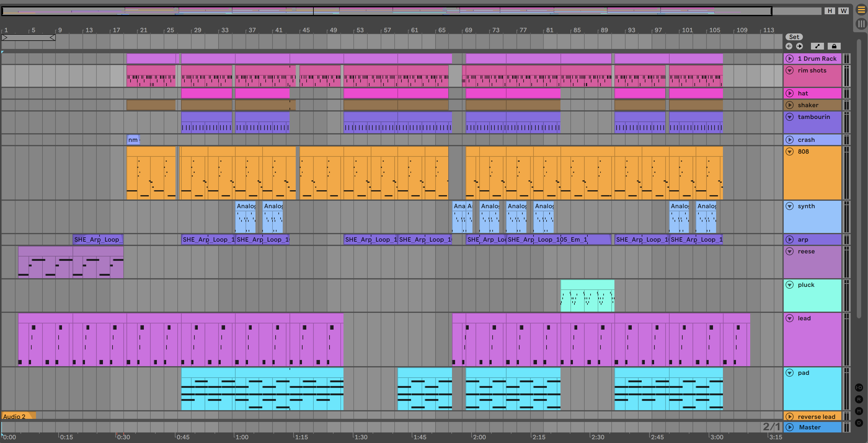Image resolution: width=868 pixels, height=443 pixels.
Task: Select the reverse lead track header
Action: coord(816,417)
